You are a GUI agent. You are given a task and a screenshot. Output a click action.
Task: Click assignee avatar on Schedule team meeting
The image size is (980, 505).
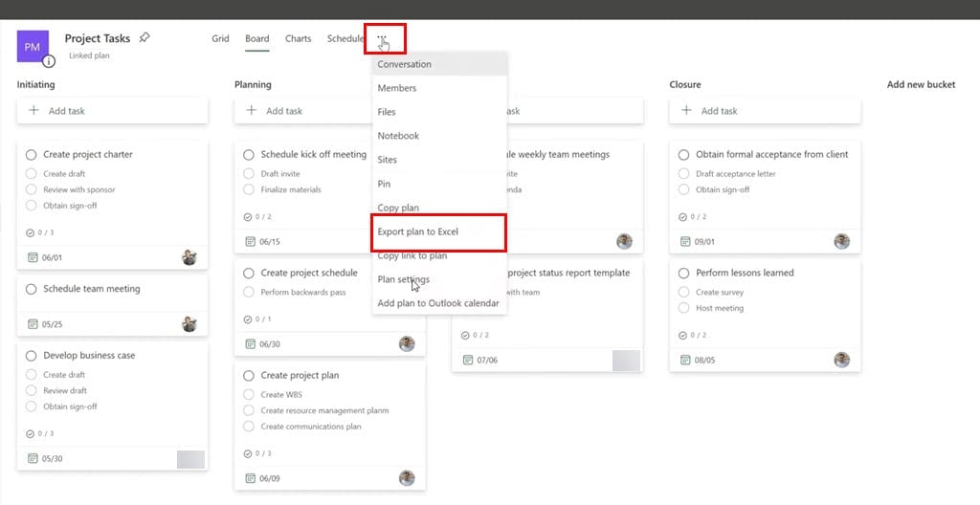pos(189,323)
